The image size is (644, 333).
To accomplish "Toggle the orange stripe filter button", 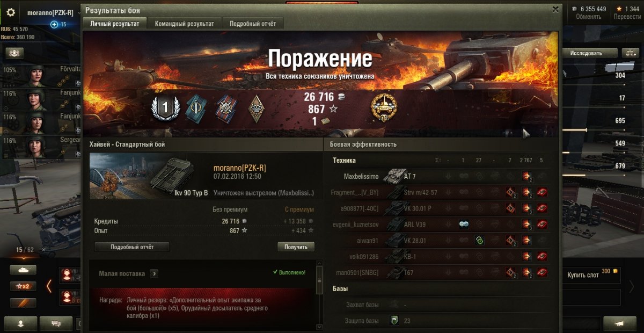I will 23,303.
